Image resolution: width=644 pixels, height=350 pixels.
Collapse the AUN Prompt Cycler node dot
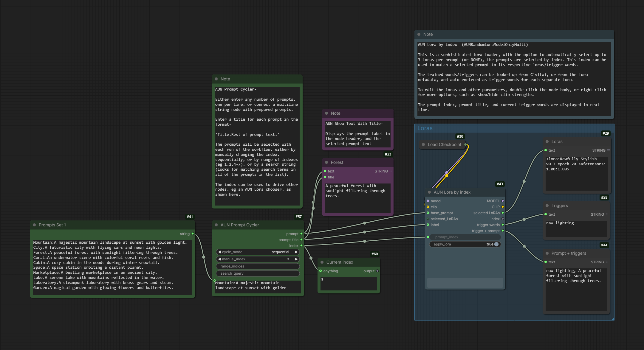[216, 225]
